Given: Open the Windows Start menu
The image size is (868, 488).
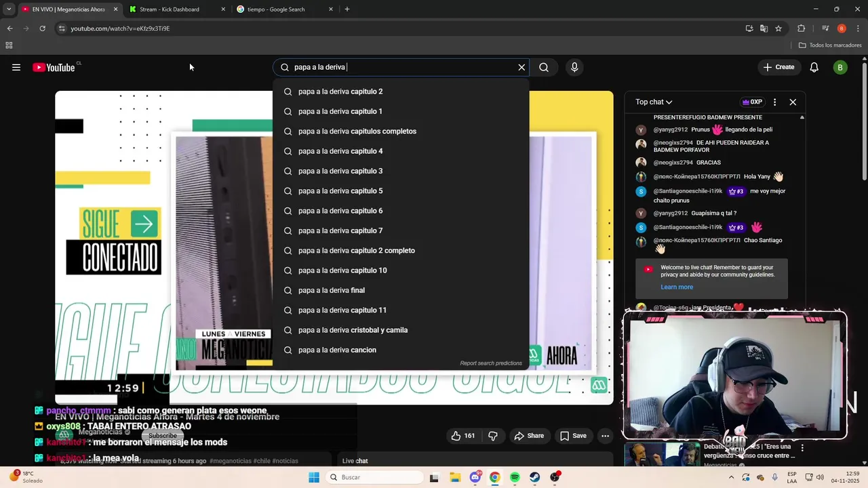Looking at the screenshot, I should (x=314, y=477).
